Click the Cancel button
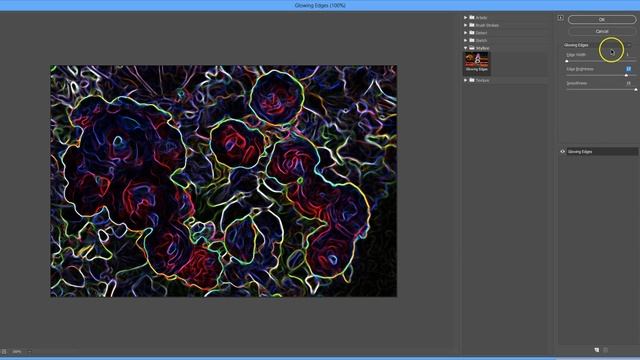The height and width of the screenshot is (360, 640). tap(602, 31)
